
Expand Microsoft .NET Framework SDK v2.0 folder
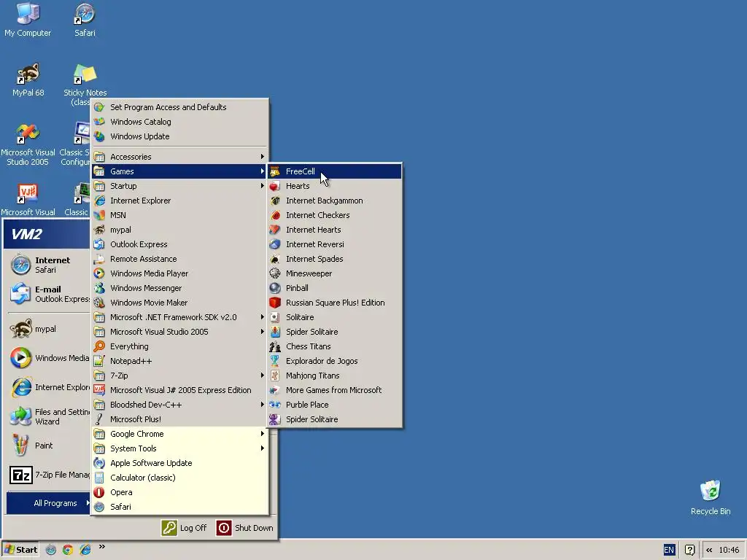(180, 317)
